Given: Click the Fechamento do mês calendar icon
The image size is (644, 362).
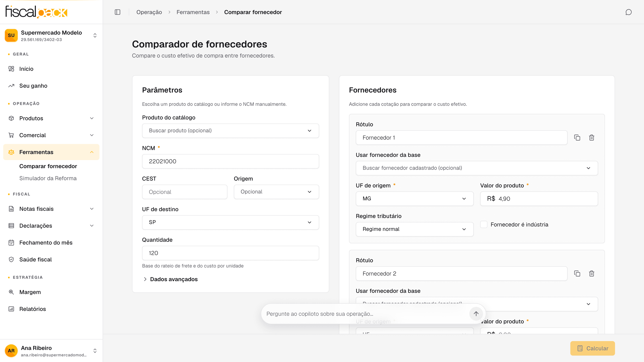Looking at the screenshot, I should 11,243.
